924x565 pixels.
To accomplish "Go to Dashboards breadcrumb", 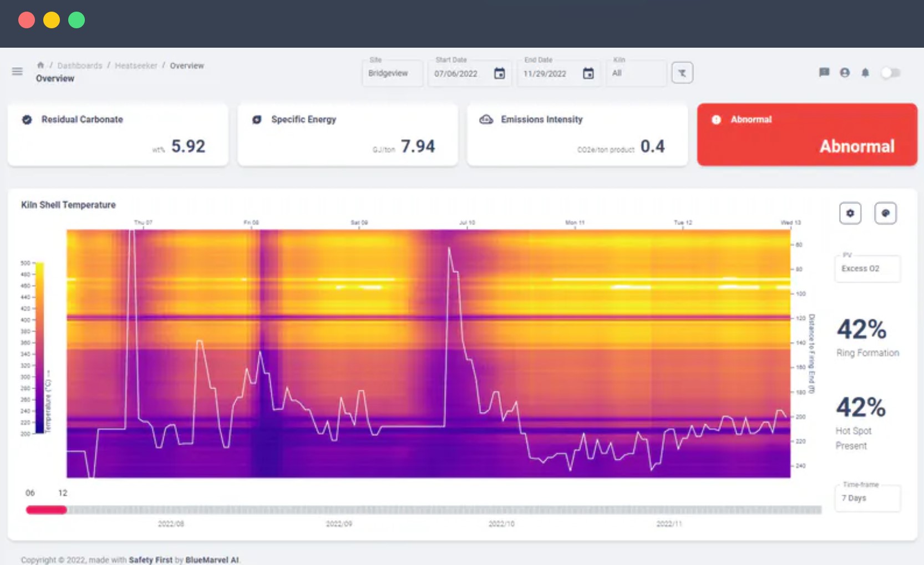I will click(80, 65).
